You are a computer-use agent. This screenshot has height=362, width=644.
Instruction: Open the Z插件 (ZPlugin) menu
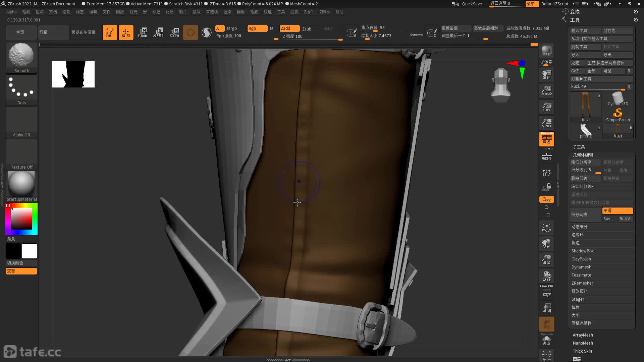(309, 12)
